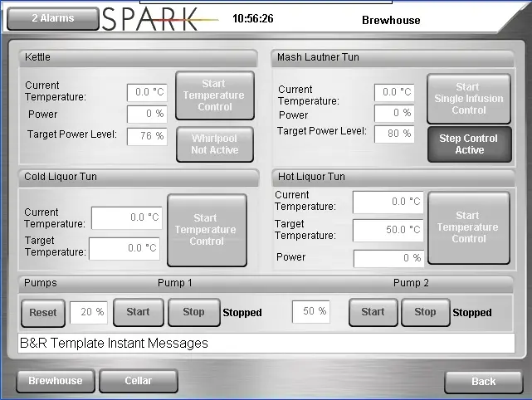Edit Hot Liquor Tun target temperature
The width and height of the screenshot is (532, 400).
point(388,230)
